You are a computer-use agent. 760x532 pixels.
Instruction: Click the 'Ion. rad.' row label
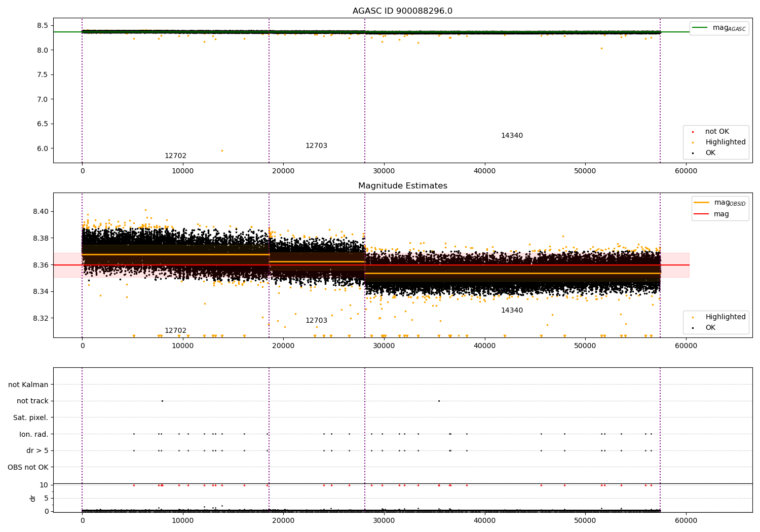click(34, 434)
